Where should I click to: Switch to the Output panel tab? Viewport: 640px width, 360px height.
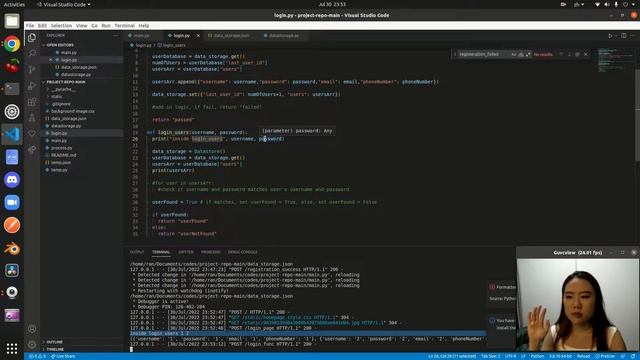tap(137, 252)
